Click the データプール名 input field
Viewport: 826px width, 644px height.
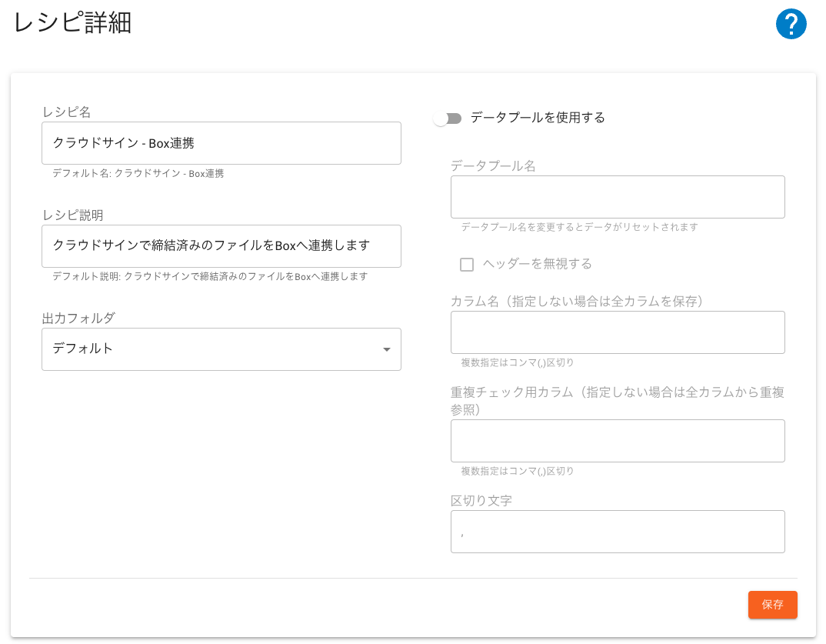tap(618, 197)
